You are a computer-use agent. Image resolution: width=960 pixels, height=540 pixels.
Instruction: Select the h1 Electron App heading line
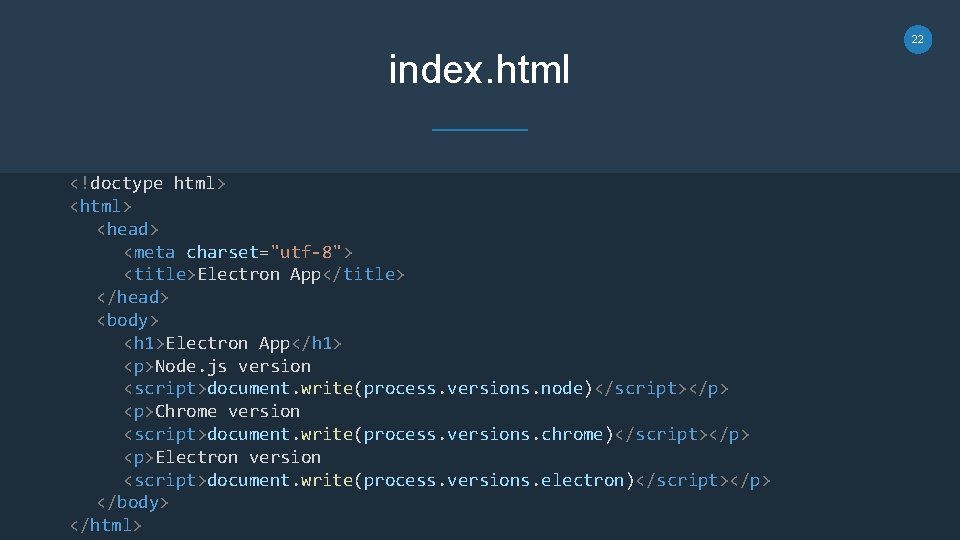click(x=232, y=343)
